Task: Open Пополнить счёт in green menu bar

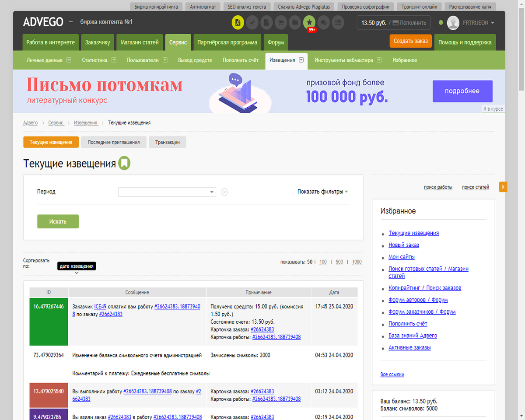Action: [241, 60]
